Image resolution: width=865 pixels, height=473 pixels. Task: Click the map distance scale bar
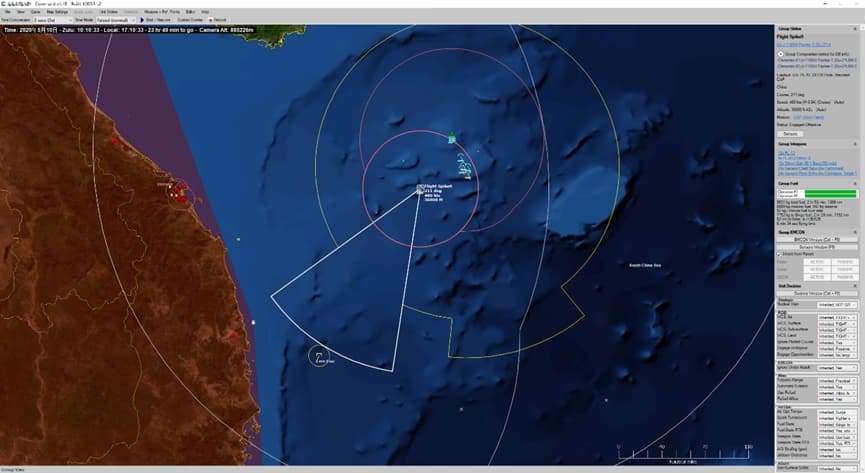[683, 454]
